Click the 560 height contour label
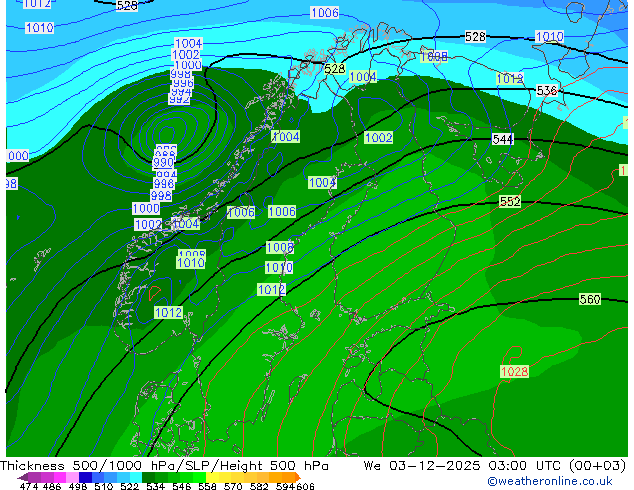This screenshot has width=634, height=490. [x=590, y=299]
